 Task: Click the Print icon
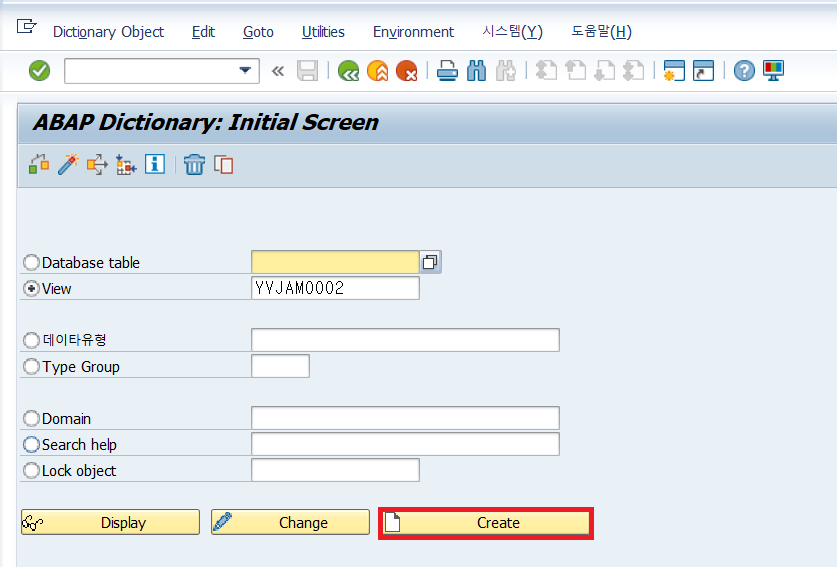tap(447, 70)
